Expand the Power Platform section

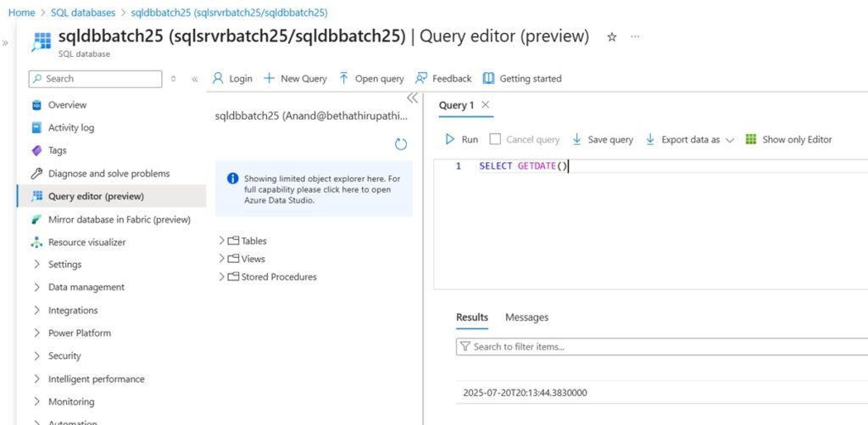click(37, 333)
